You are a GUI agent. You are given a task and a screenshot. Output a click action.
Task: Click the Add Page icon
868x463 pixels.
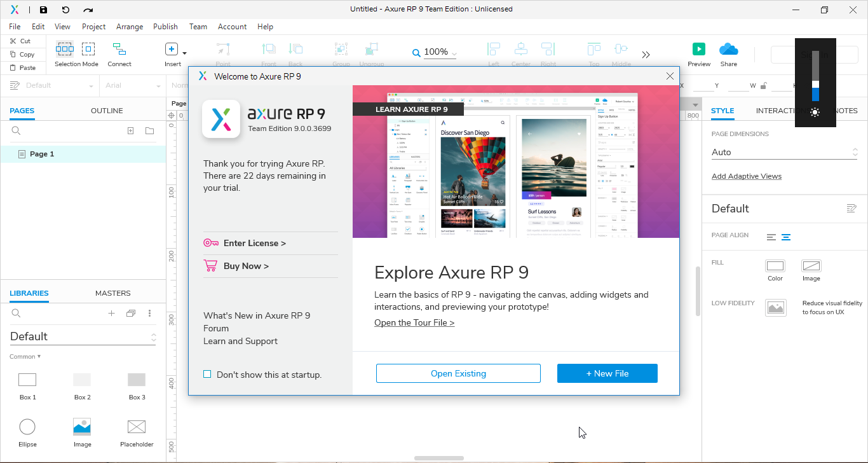click(x=130, y=131)
